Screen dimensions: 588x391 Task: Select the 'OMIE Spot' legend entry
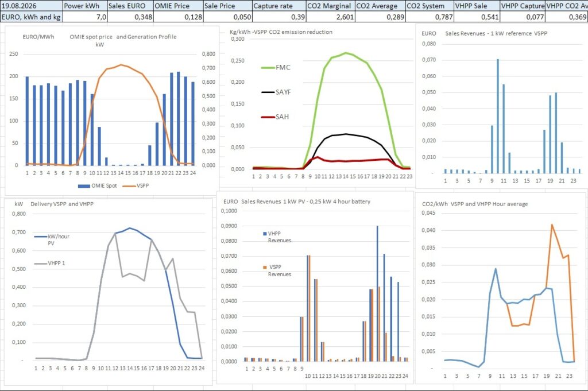pyautogui.click(x=98, y=185)
